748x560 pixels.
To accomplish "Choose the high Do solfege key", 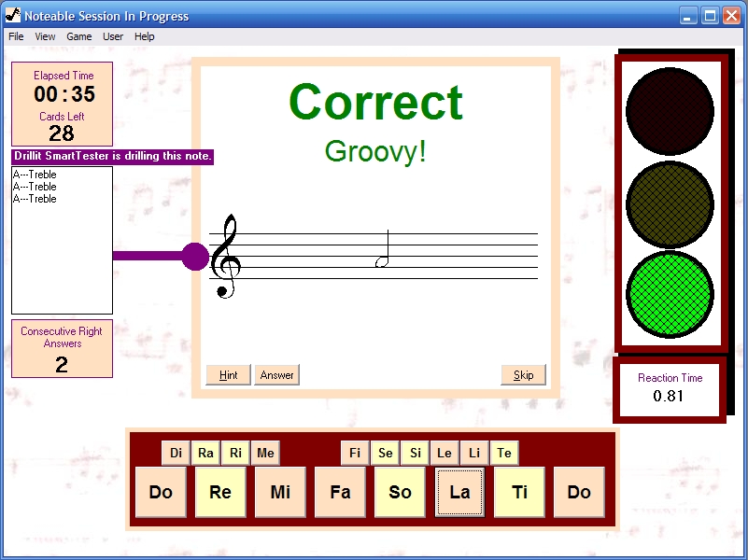I will click(x=579, y=492).
